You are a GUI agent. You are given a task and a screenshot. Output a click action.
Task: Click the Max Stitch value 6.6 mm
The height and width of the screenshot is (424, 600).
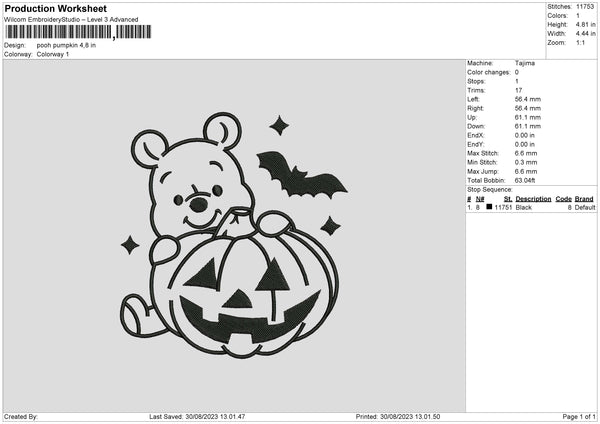(x=526, y=153)
